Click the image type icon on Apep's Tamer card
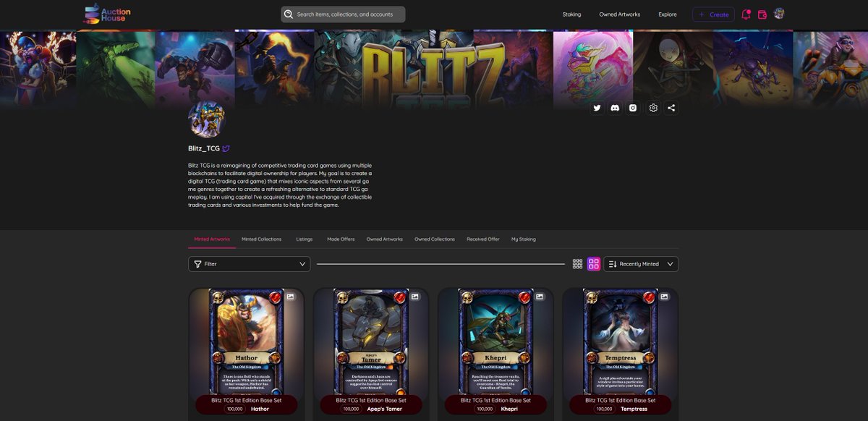This screenshot has width=868, height=421. (415, 297)
